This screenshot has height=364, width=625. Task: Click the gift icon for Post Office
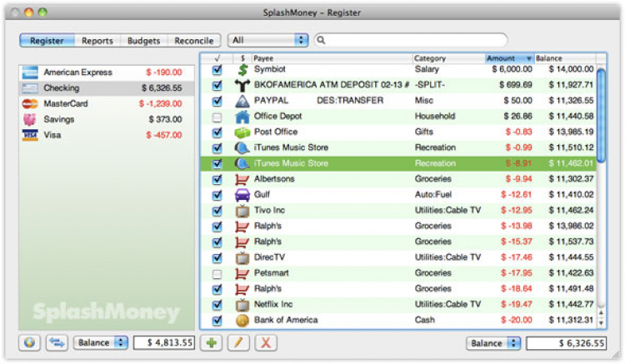[x=242, y=132]
